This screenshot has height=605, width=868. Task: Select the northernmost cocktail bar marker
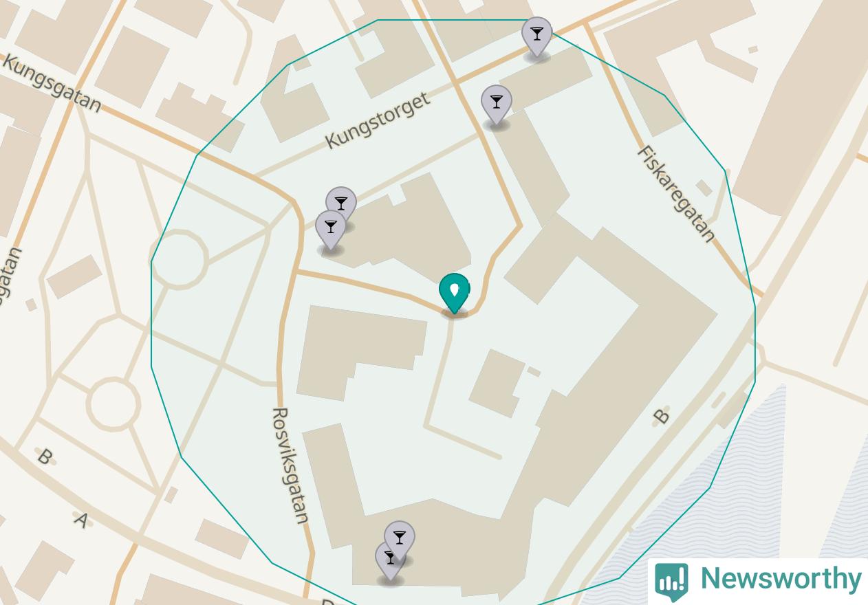coord(536,38)
